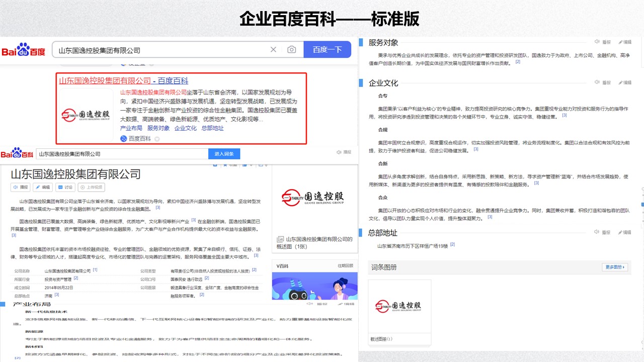Click 讨论 button under company title
The height and width of the screenshot is (362, 644).
(x=65, y=187)
